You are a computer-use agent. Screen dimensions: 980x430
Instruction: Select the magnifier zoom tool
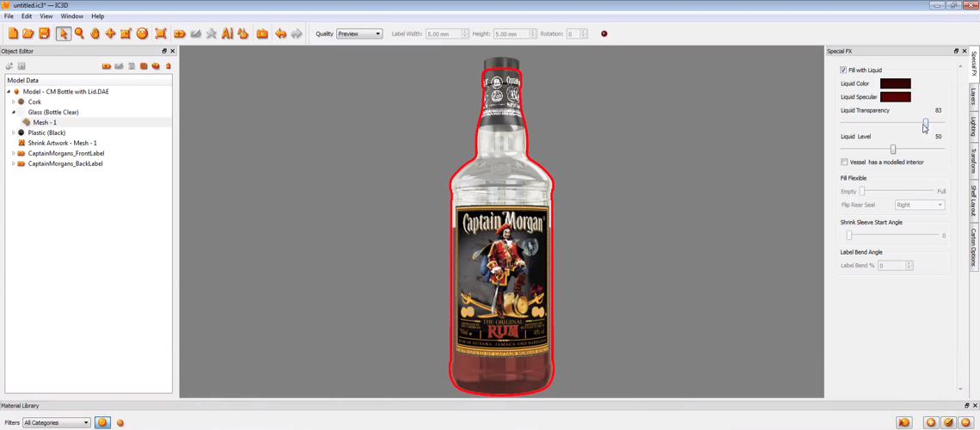(x=79, y=34)
